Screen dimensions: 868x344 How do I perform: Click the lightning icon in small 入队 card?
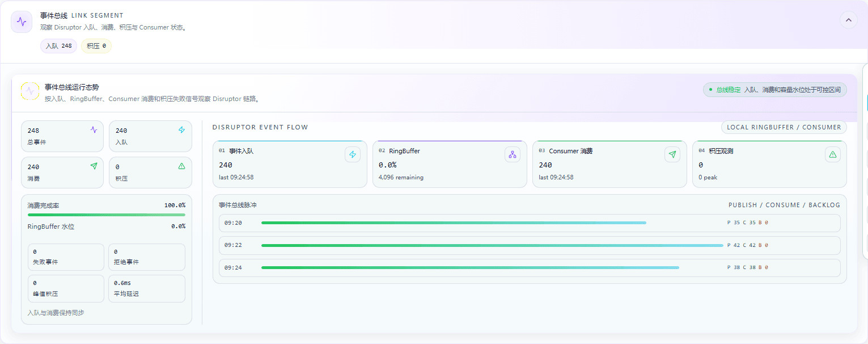coord(182,130)
